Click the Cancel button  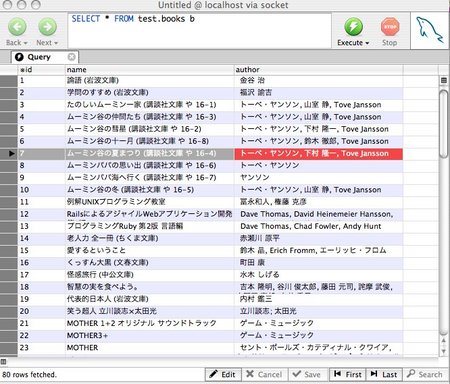pos(264,374)
